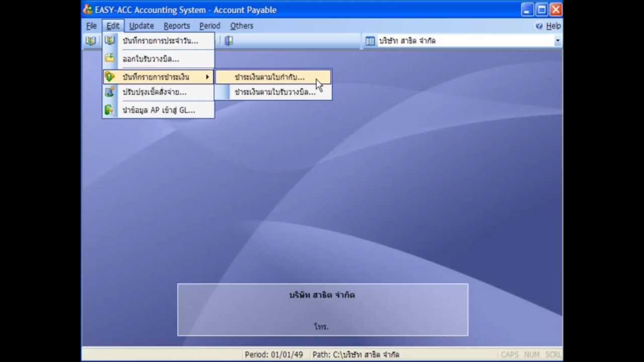Choose ชำระเงินตามใบกำกับ... submenu item
This screenshot has height=362, width=644.
pos(273,77)
